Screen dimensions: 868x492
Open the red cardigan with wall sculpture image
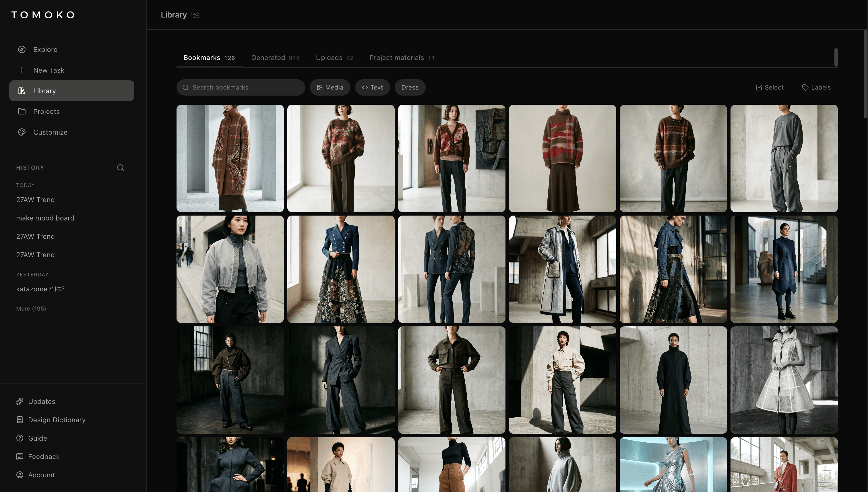(x=452, y=158)
